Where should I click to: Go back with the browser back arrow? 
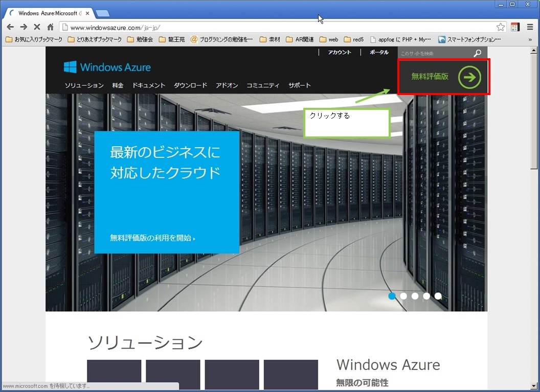click(10, 27)
